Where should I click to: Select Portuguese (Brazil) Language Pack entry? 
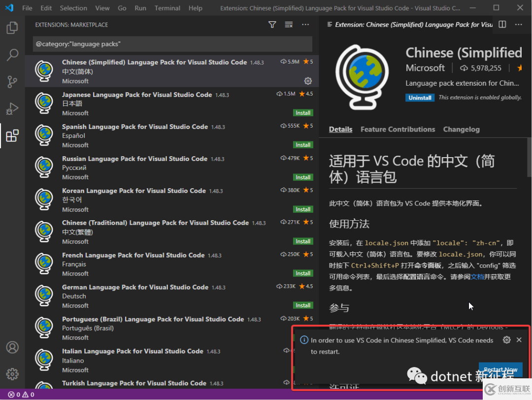click(172, 328)
